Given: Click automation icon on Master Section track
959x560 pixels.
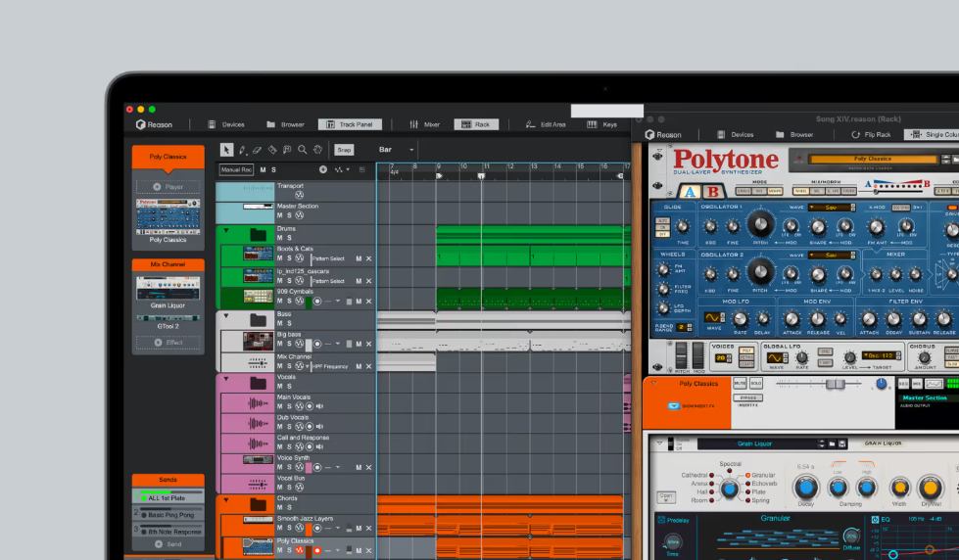Looking at the screenshot, I should (x=299, y=215).
